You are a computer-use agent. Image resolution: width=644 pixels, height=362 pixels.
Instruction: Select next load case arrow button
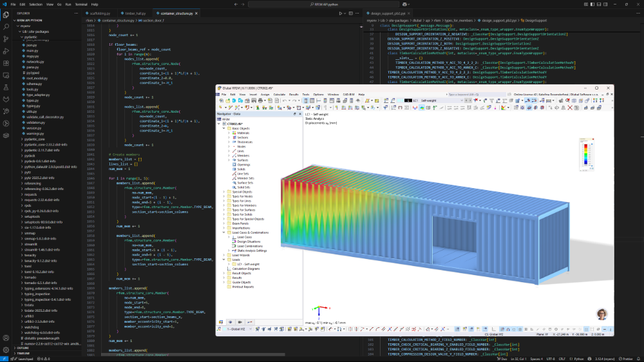(470, 100)
